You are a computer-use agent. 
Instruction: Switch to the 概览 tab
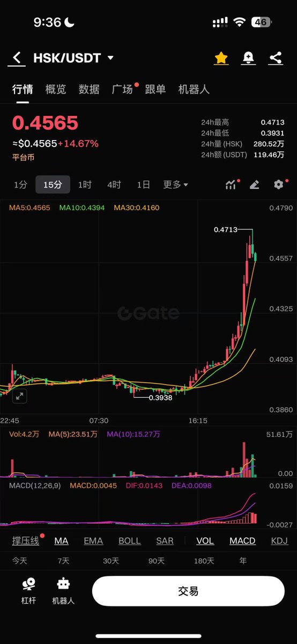tap(56, 89)
